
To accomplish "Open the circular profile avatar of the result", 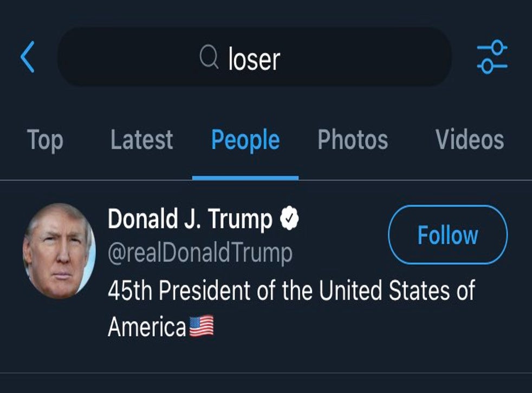I will coord(59,251).
